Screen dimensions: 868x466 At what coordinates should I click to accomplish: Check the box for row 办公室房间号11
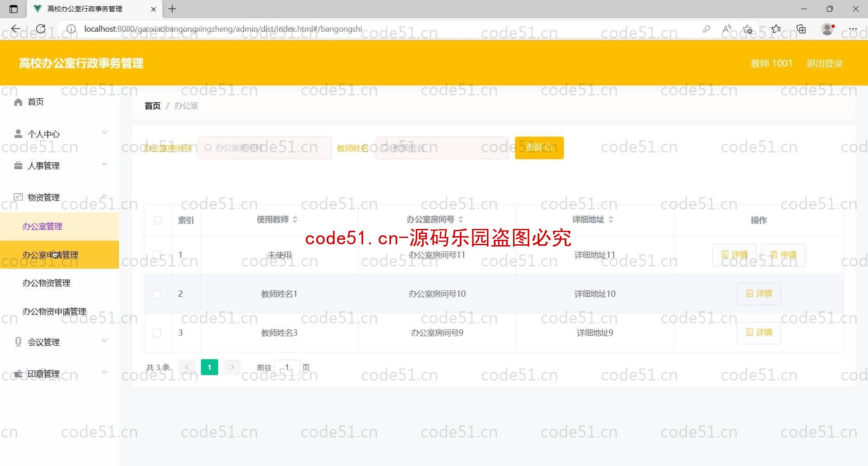point(157,255)
